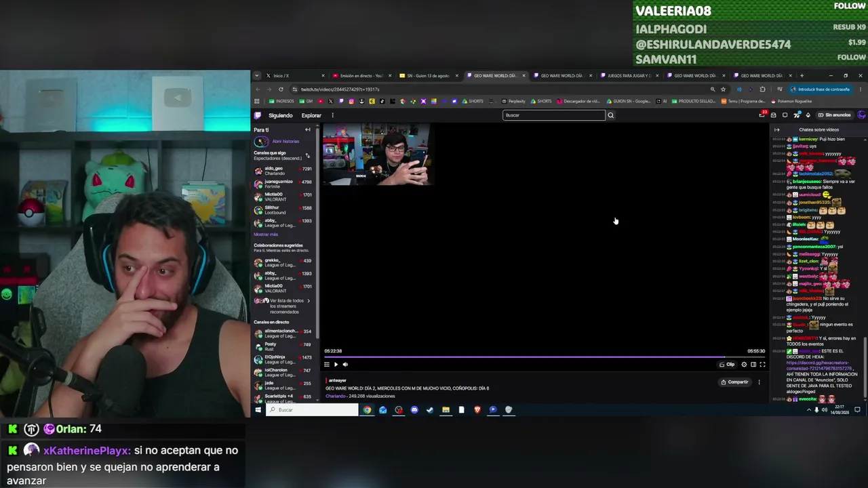The height and width of the screenshot is (488, 868).
Task: Open the video chapters list icon
Action: point(327,365)
